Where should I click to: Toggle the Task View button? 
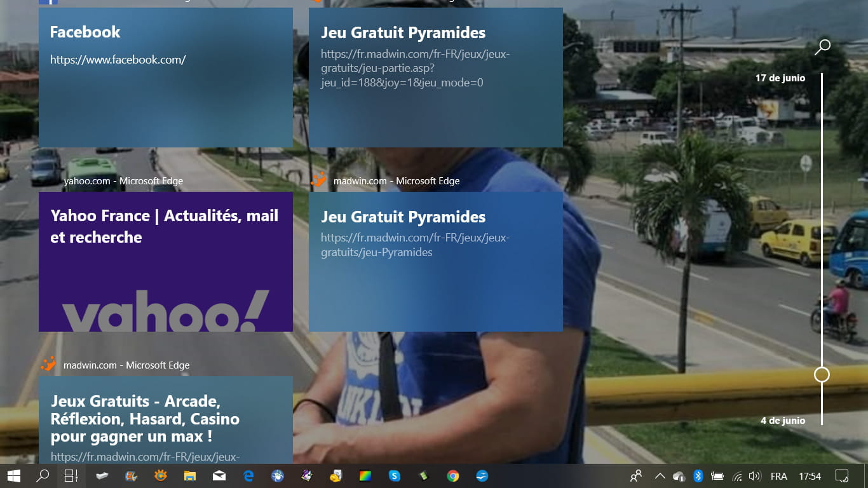(x=71, y=476)
